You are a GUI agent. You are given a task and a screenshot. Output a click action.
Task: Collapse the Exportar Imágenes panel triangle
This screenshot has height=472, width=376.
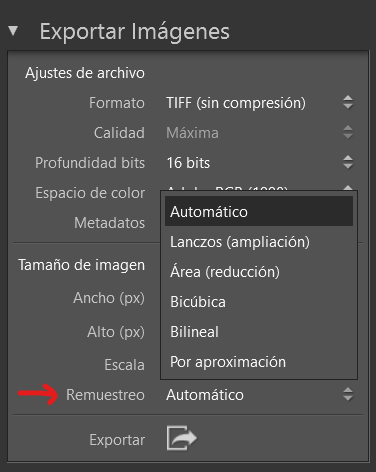coord(13,31)
